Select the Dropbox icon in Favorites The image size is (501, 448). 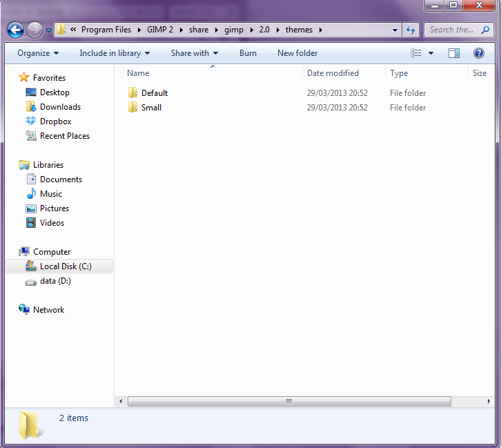31,121
